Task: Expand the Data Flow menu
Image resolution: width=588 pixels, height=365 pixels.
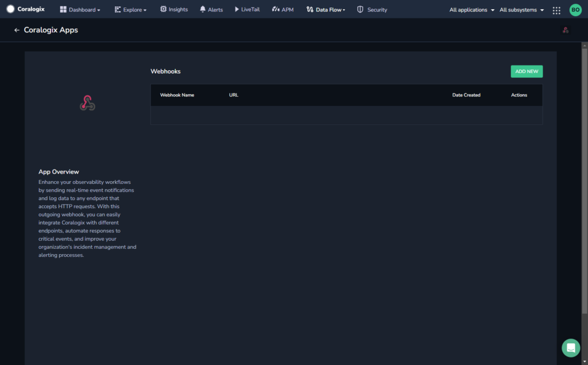Action: coord(326,9)
